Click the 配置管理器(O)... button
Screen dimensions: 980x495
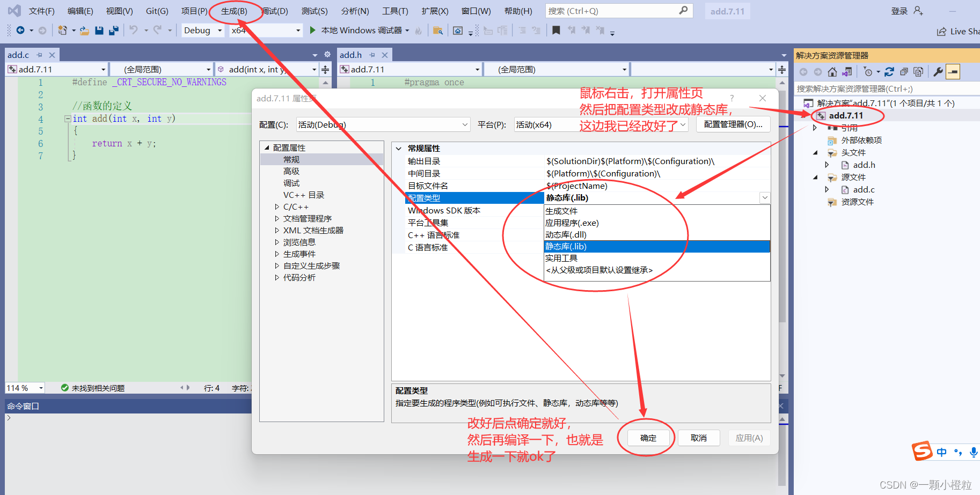click(733, 124)
